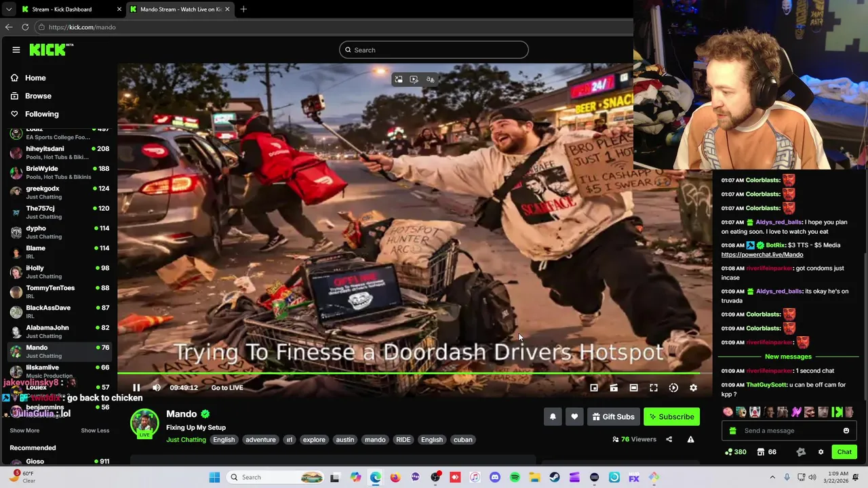The height and width of the screenshot is (488, 868).
Task: Open AlabamaJohn channel in sidebar
Action: pos(59,331)
